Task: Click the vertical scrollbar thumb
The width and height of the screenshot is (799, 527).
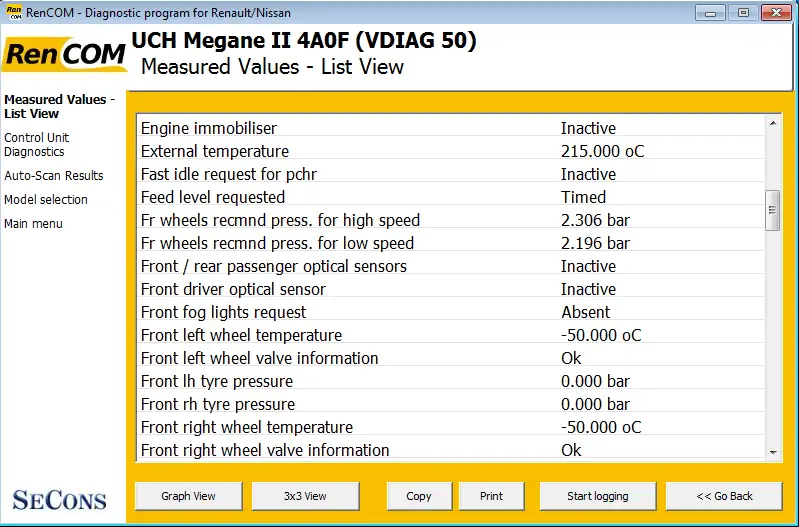Action: (773, 210)
